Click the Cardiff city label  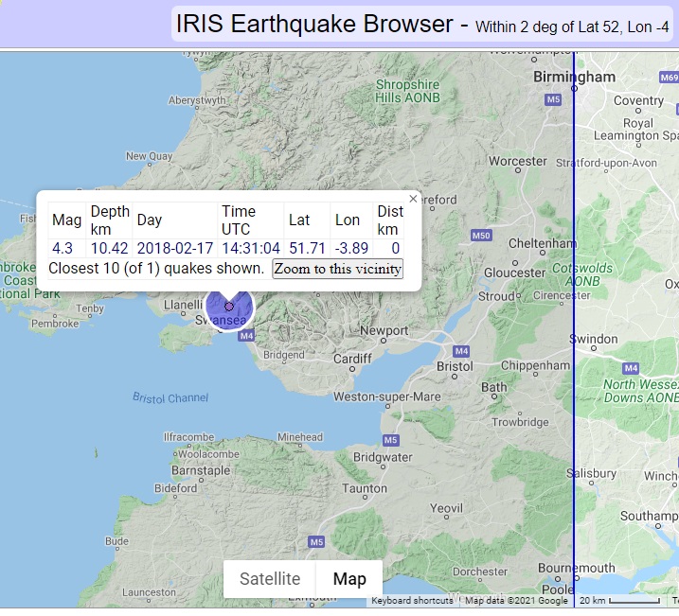click(352, 359)
